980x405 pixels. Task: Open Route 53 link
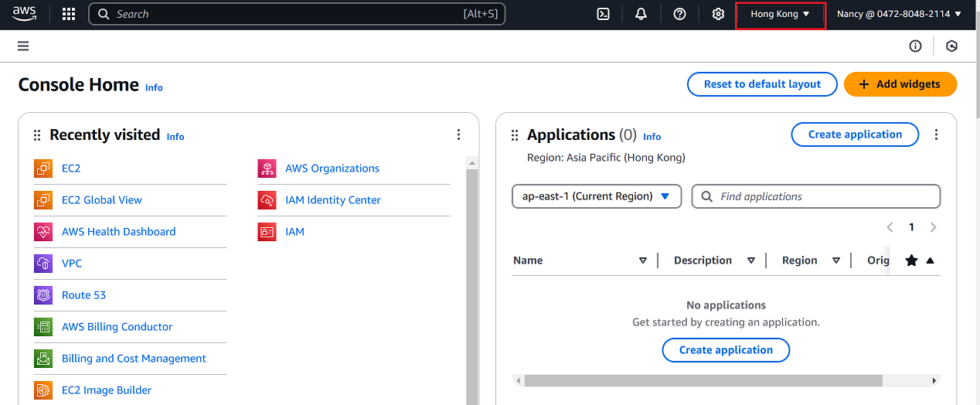(83, 295)
